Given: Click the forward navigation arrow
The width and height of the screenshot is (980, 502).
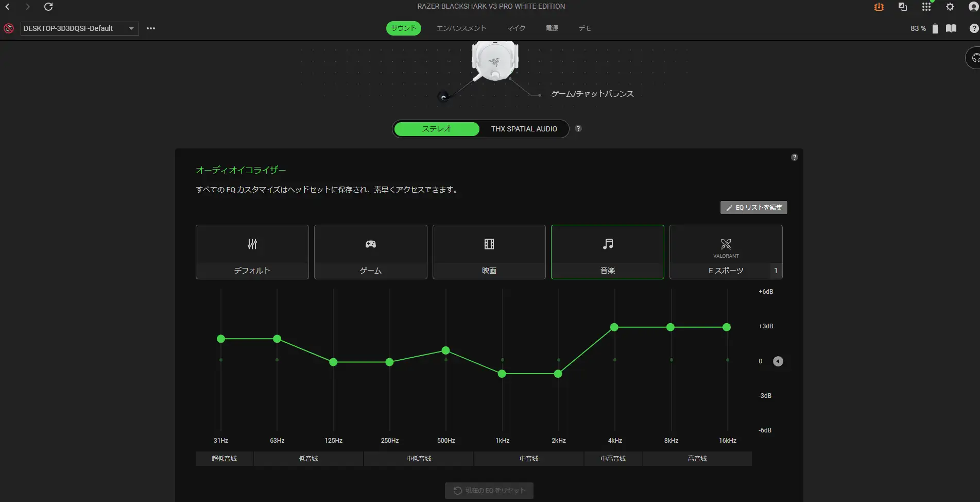Looking at the screenshot, I should (x=28, y=7).
